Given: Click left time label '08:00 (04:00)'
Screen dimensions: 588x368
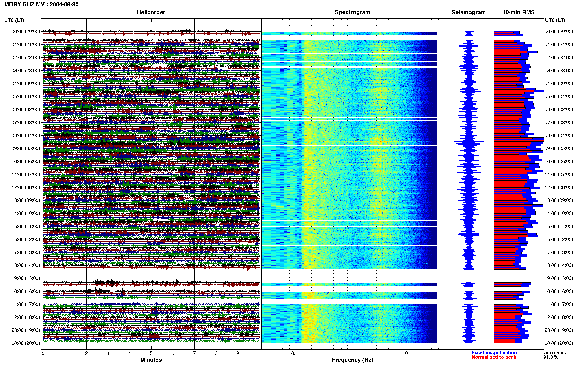Looking at the screenshot, I should (x=26, y=135).
